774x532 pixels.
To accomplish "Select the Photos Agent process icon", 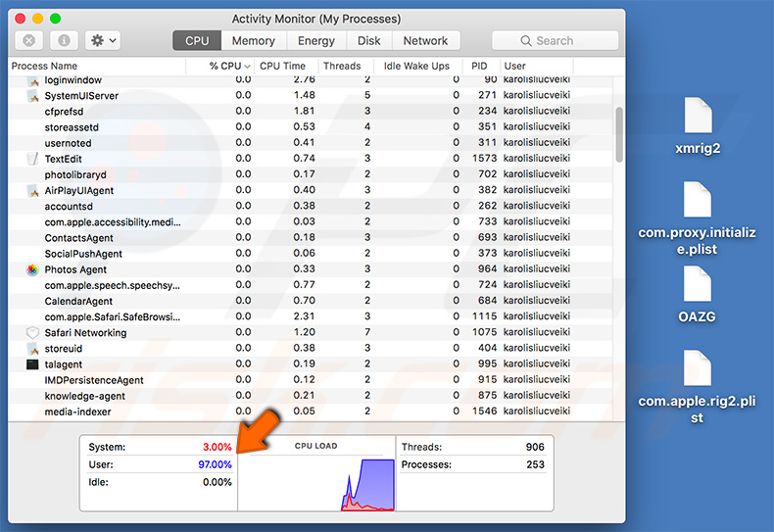I will pyautogui.click(x=32, y=269).
